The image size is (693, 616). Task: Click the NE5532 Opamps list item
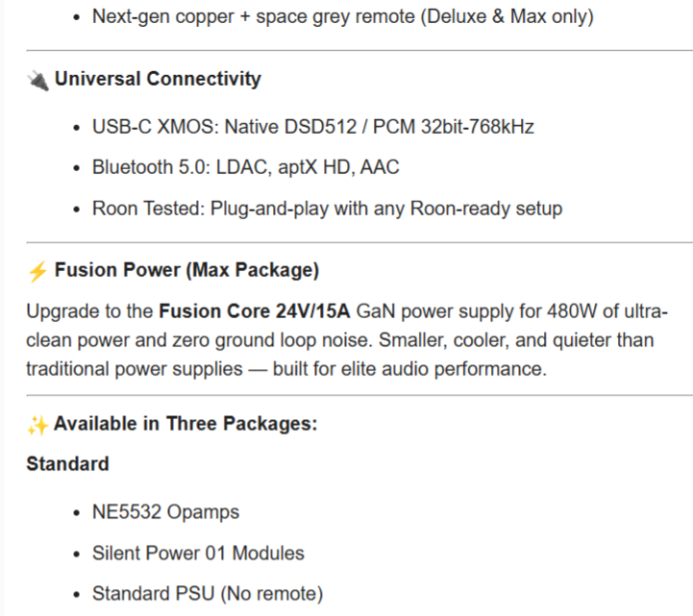pos(165,512)
